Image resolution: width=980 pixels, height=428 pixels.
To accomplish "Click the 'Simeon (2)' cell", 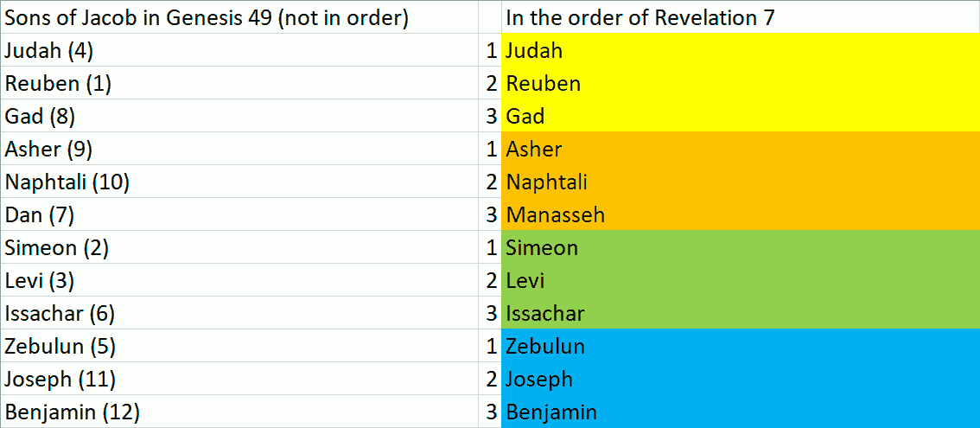I will [56, 248].
